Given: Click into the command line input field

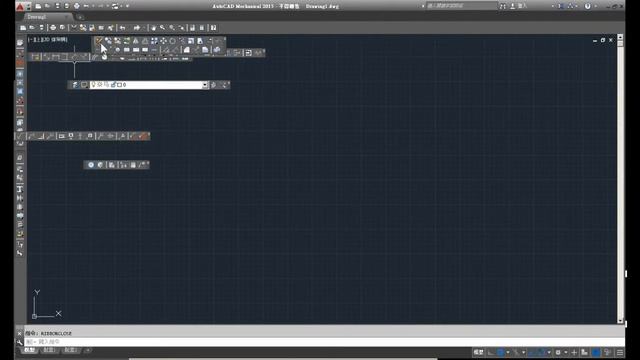Looking at the screenshot, I should pos(324,342).
